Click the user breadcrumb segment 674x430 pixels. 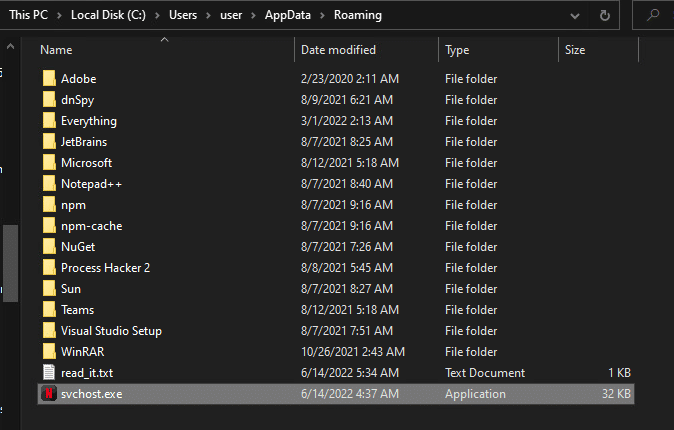[x=231, y=15]
